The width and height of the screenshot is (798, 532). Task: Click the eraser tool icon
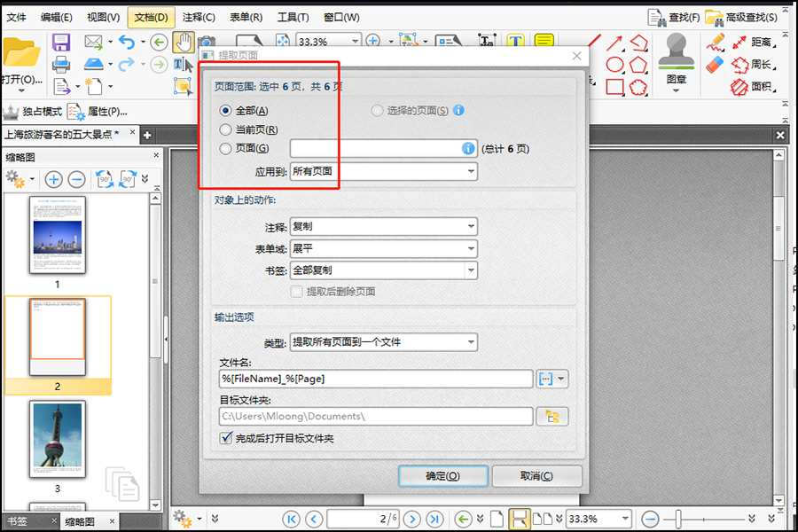(x=715, y=65)
